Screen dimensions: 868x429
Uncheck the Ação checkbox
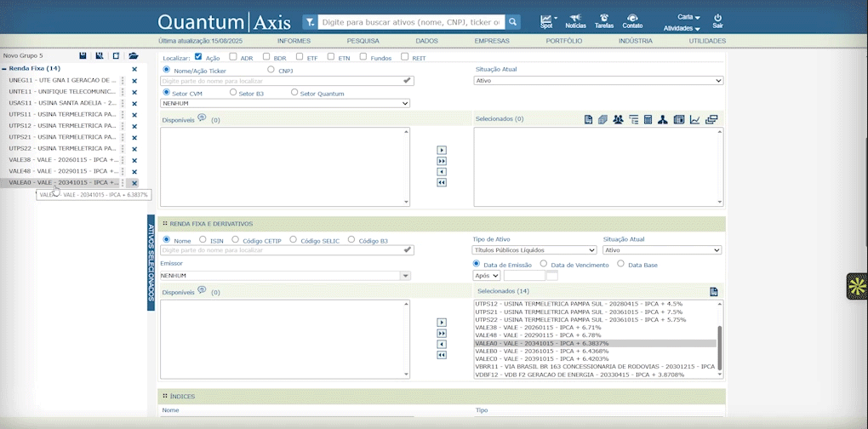[198, 56]
